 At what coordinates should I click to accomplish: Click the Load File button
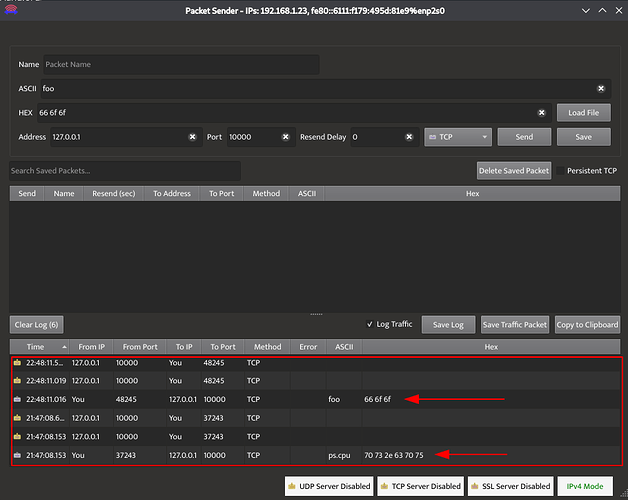pos(584,113)
